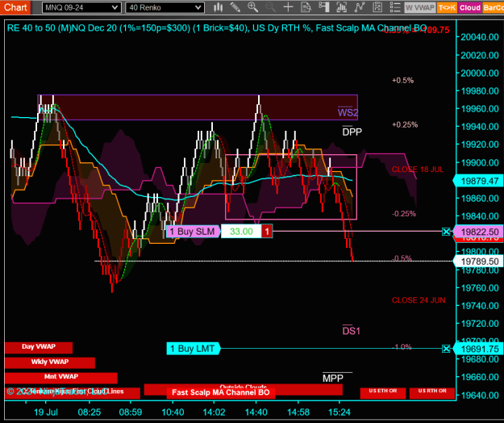Open the strategy analyzer clipboard icon
This screenshot has height=423, width=504.
[x=377, y=7]
